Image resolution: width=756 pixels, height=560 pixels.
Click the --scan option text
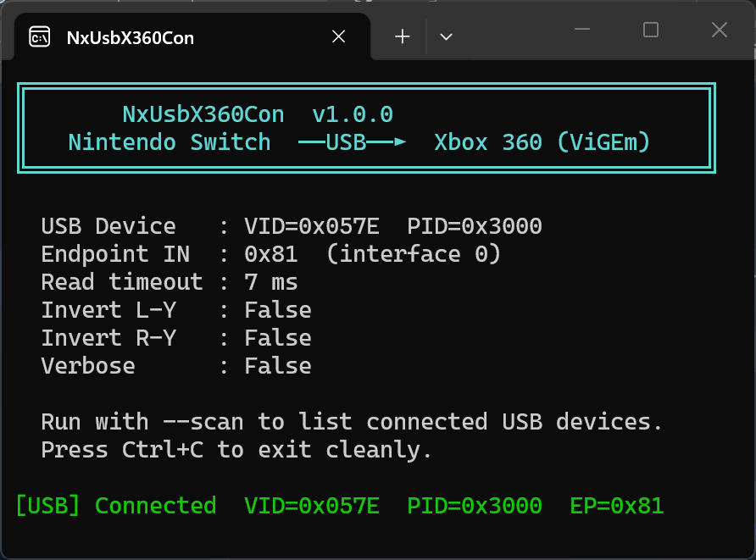[203, 422]
